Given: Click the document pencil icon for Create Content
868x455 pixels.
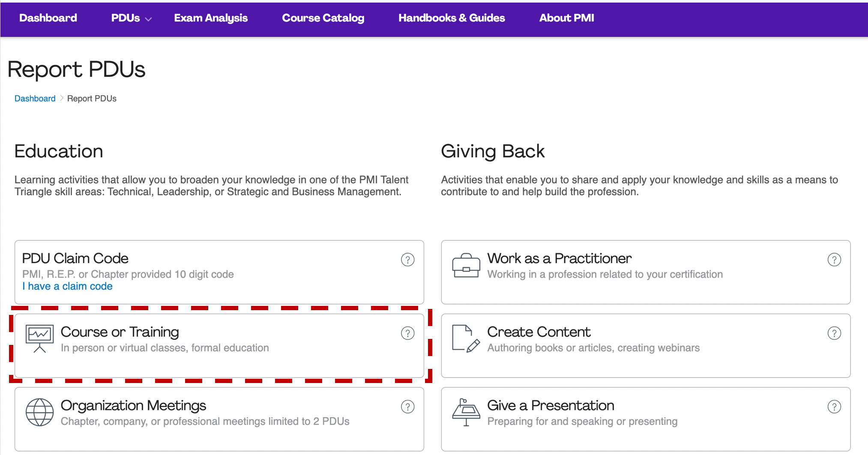Looking at the screenshot, I should [x=466, y=338].
